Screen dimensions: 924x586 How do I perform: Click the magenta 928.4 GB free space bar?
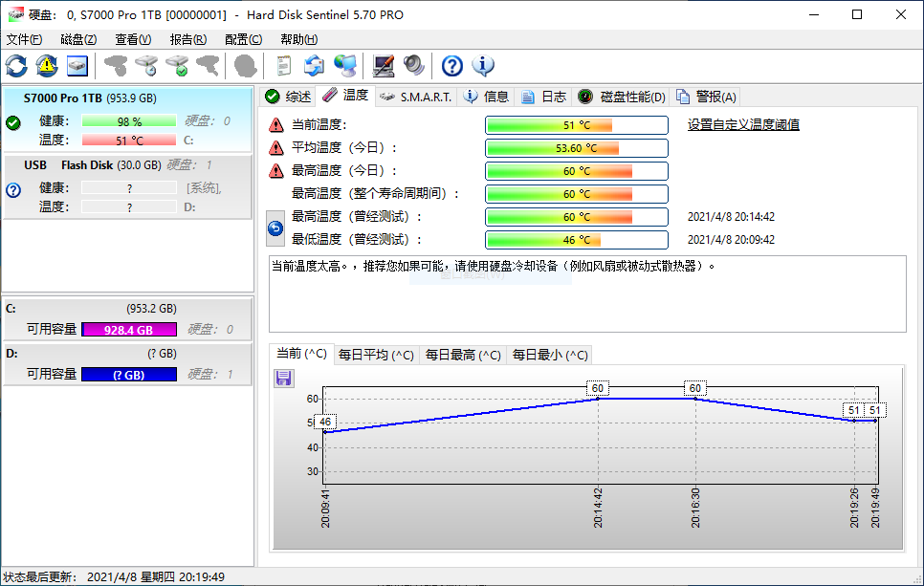(129, 330)
